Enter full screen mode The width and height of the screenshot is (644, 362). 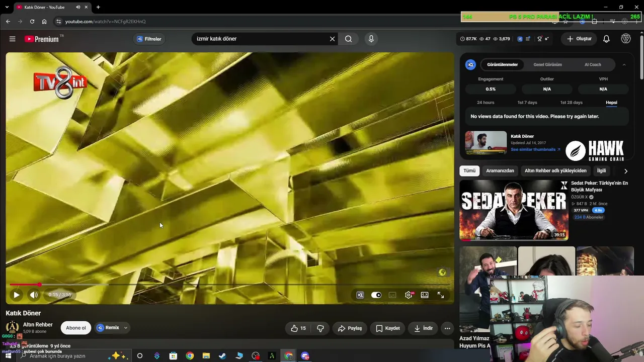click(441, 295)
